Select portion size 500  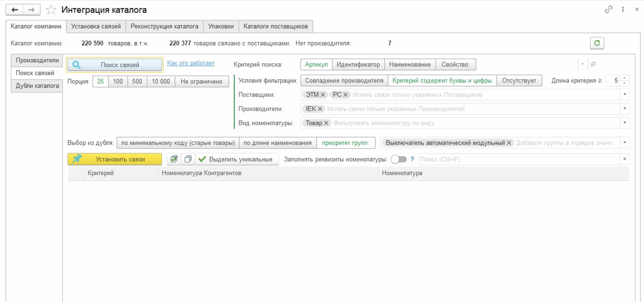click(x=137, y=81)
